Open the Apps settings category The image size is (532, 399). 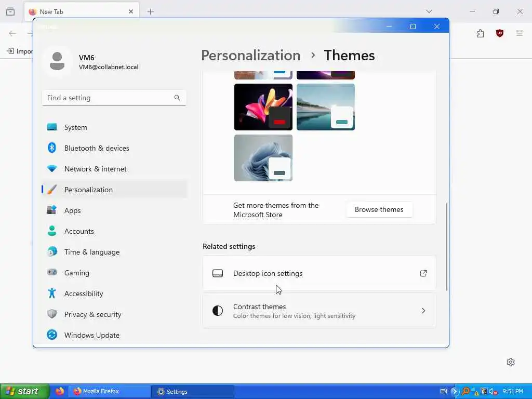coord(114,210)
